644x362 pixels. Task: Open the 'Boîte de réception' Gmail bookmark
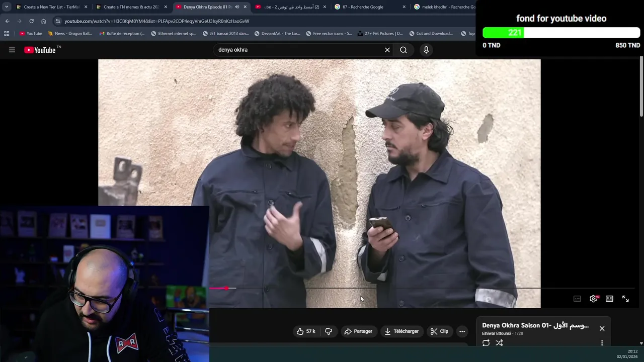[x=122, y=34]
